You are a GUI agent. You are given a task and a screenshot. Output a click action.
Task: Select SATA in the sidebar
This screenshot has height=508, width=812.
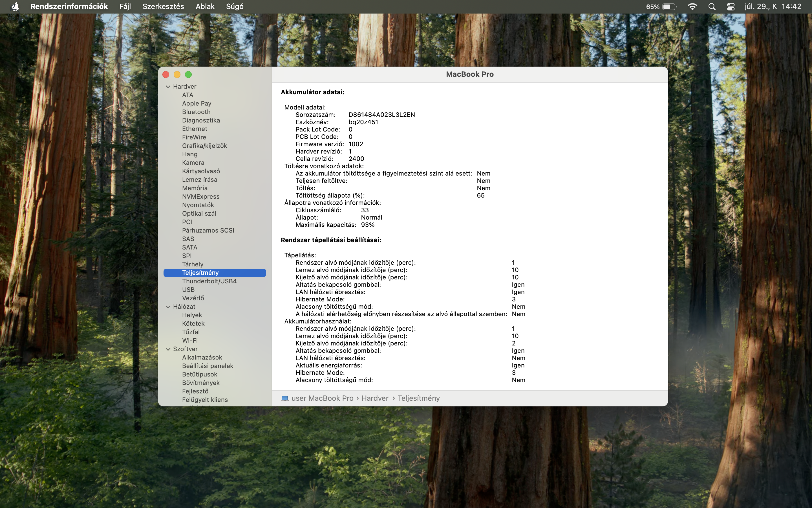tap(215, 247)
